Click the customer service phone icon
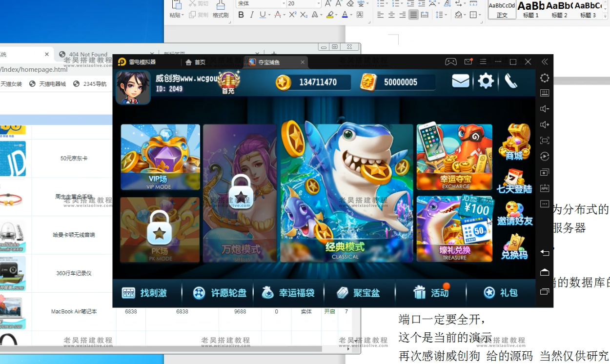The image size is (610, 364). (511, 81)
